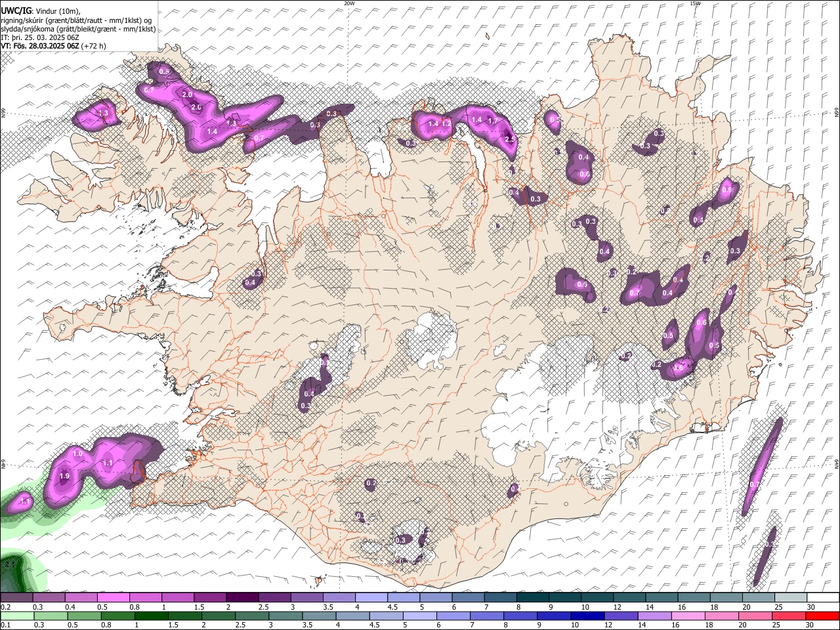
Task: Click the 15W longitude label
Action: point(695,3)
